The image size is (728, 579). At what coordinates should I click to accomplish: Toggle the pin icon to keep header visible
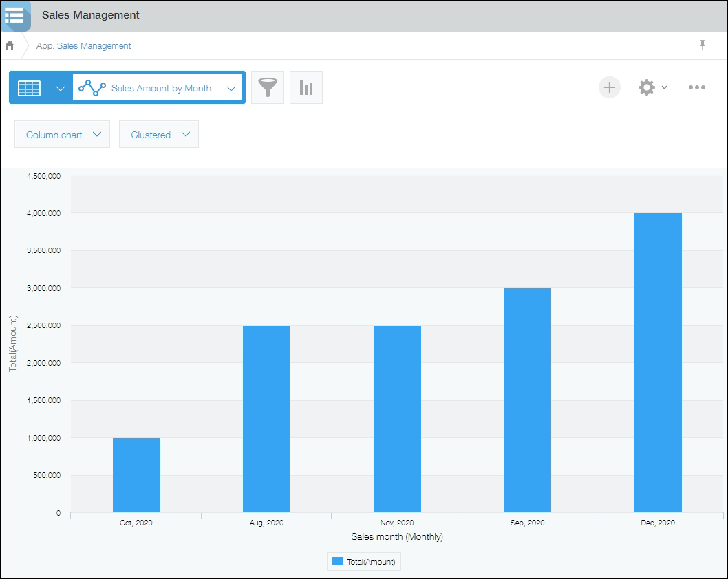703,45
